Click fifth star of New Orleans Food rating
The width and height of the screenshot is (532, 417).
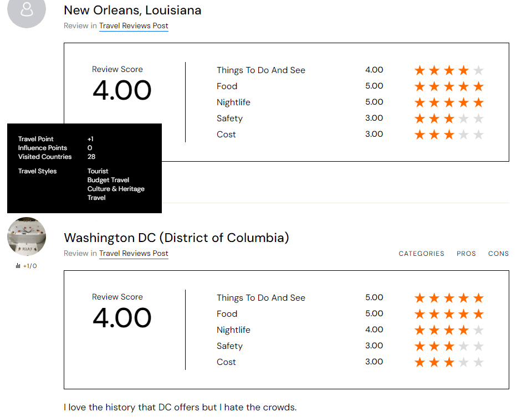(x=479, y=86)
